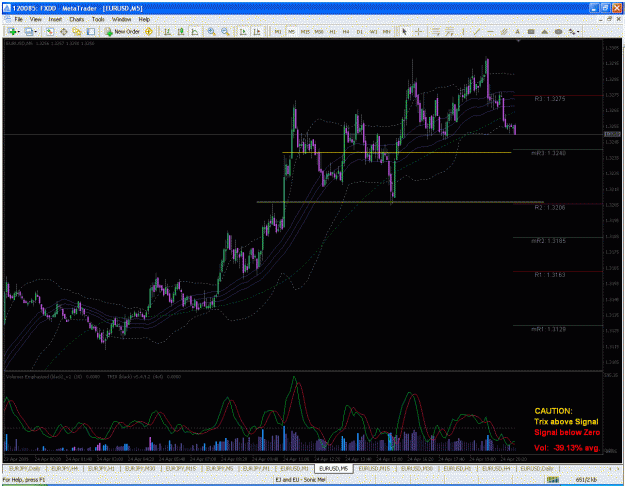Toggle the Terminal panel icon
625x486 pixels.
[x=91, y=31]
